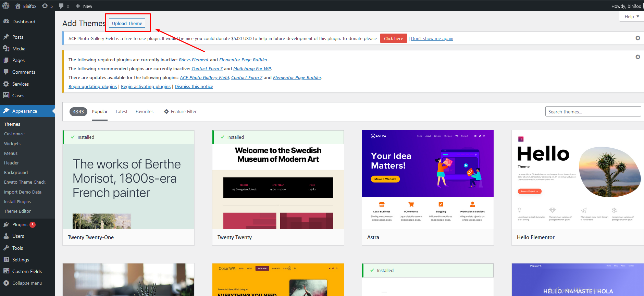Click into the Search themes field
This screenshot has height=296, width=644.
[593, 112]
